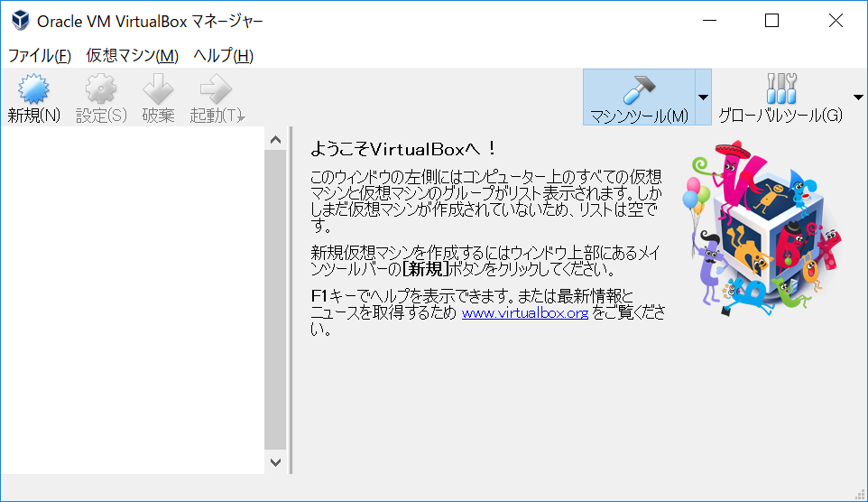Open the マシンツール dropdown arrow
This screenshot has width=868, height=502.
click(703, 98)
